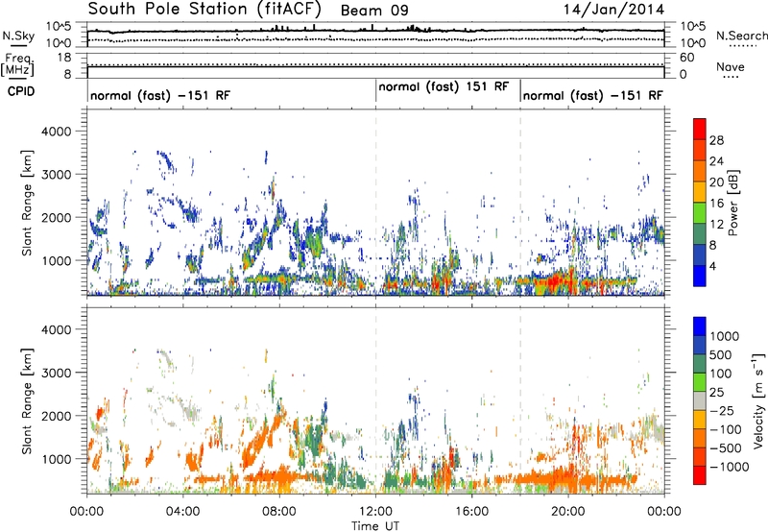Click the "-500" velocity colorbar label

click(725, 448)
